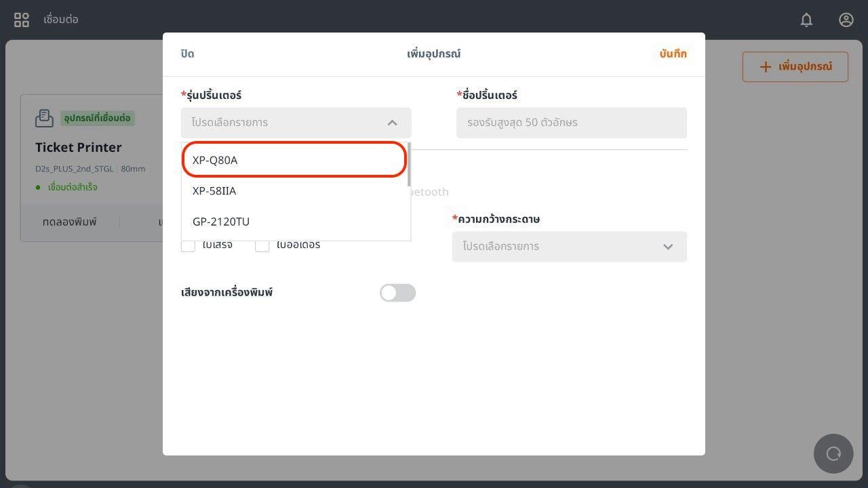The image size is (868, 488).
Task: Click the ชื่อปริ้นเตอร์ name input field
Action: tap(571, 123)
